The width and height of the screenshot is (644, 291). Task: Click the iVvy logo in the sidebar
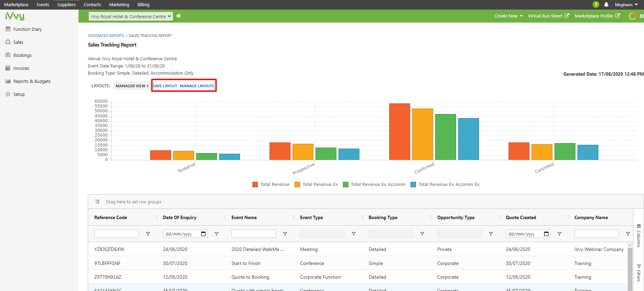point(15,16)
